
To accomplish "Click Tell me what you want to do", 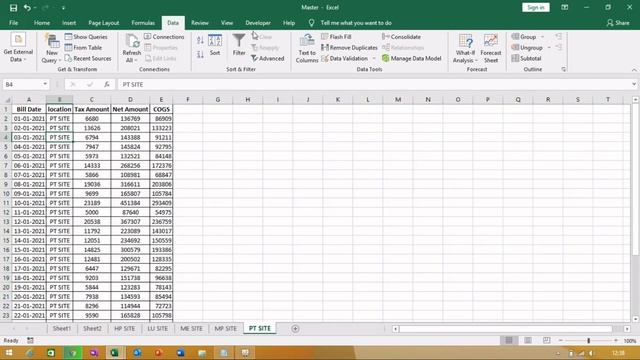I will click(356, 23).
